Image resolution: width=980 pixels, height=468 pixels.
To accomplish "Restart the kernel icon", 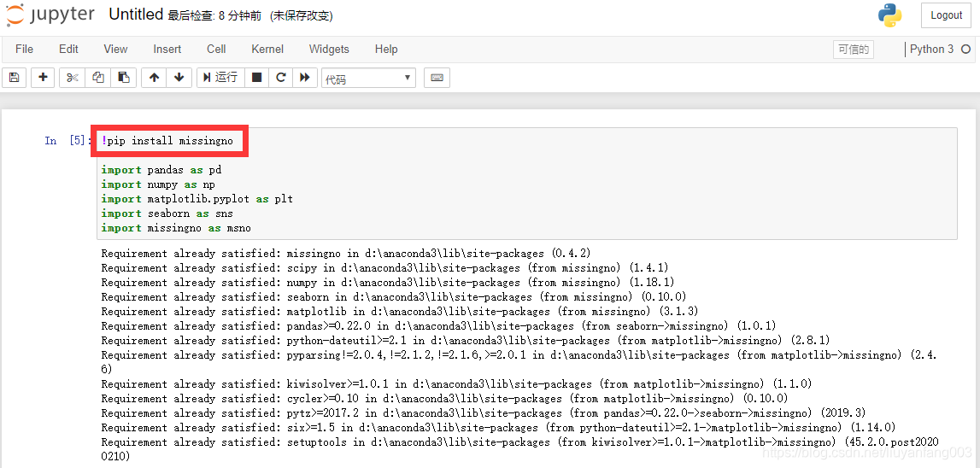I will tap(280, 78).
